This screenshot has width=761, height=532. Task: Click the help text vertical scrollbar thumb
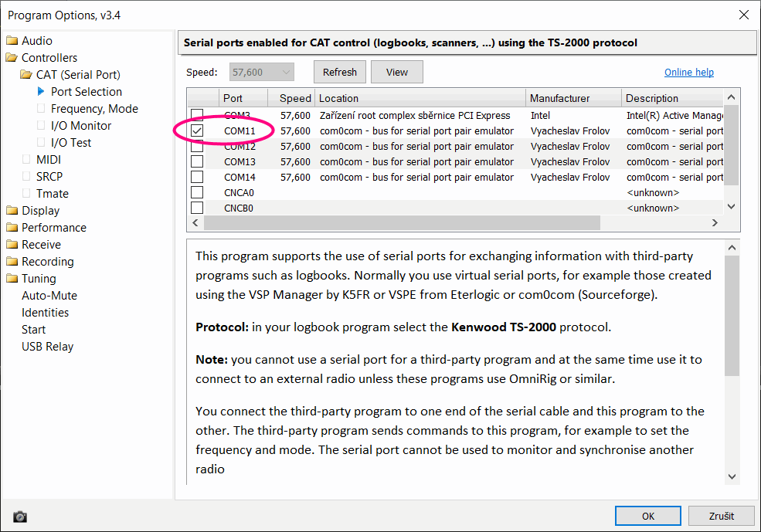(732, 316)
